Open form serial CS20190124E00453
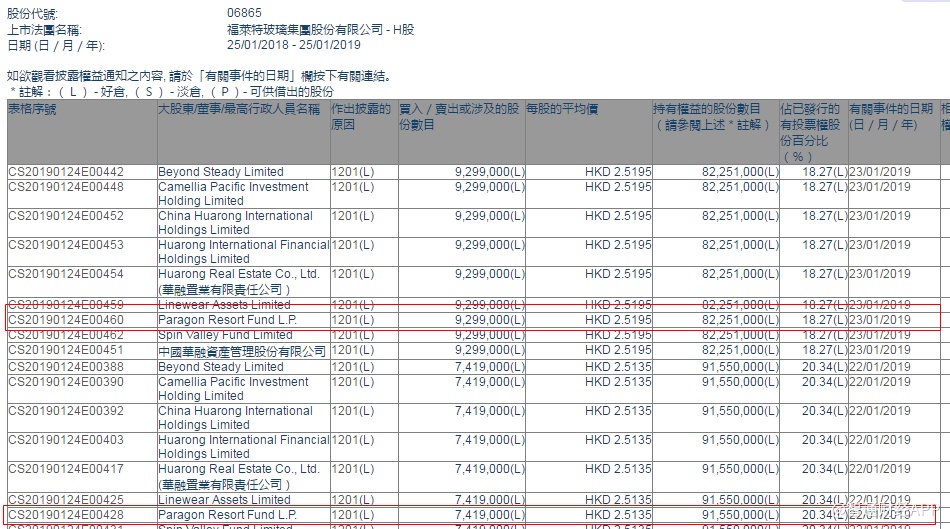Image resolution: width=950 pixels, height=529 pixels. click(66, 245)
